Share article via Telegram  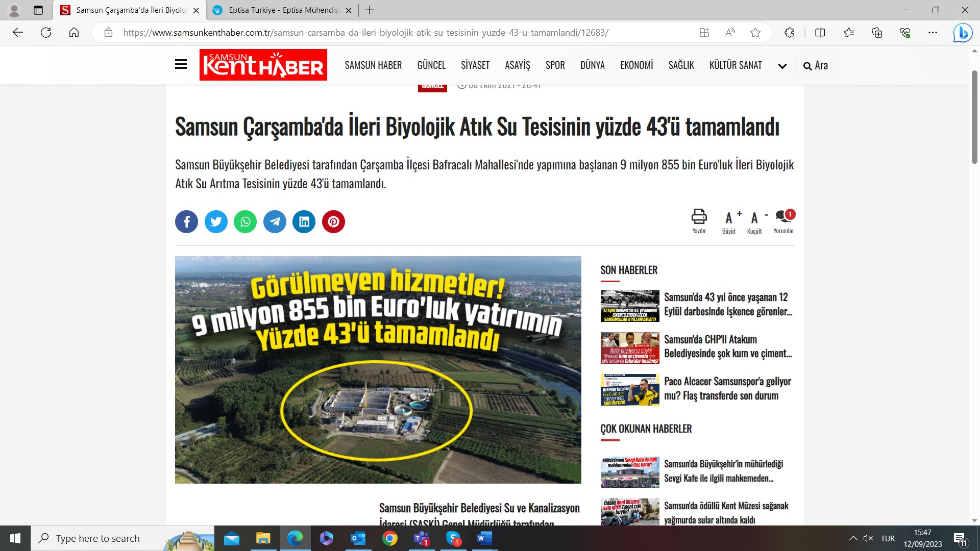(275, 222)
